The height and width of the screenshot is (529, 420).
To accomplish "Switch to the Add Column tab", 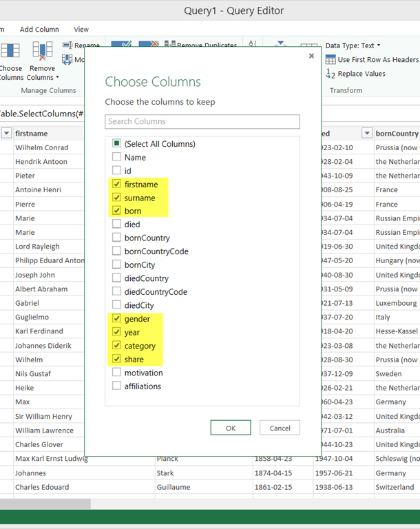I will 39,30.
